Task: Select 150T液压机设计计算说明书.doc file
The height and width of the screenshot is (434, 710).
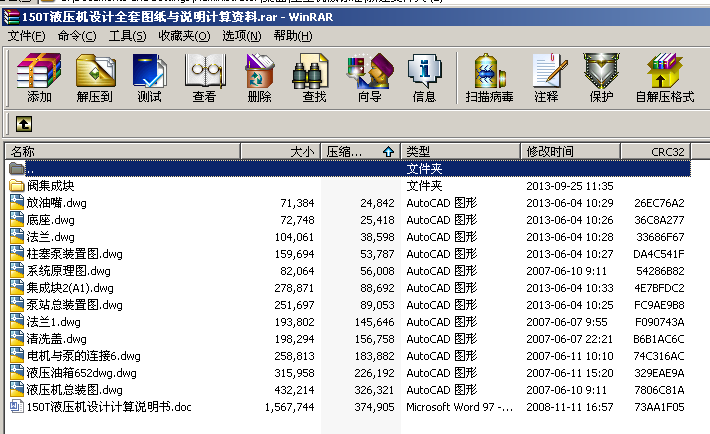Action: [x=108, y=407]
